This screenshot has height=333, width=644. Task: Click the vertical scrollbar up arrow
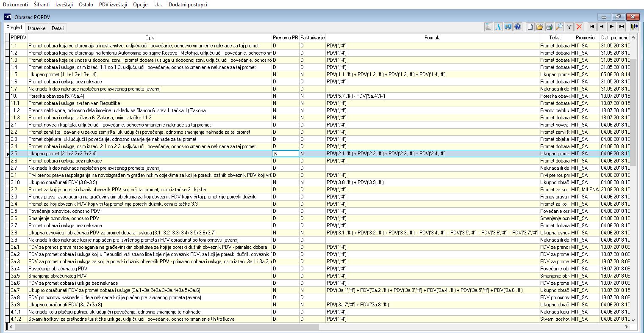click(x=633, y=38)
